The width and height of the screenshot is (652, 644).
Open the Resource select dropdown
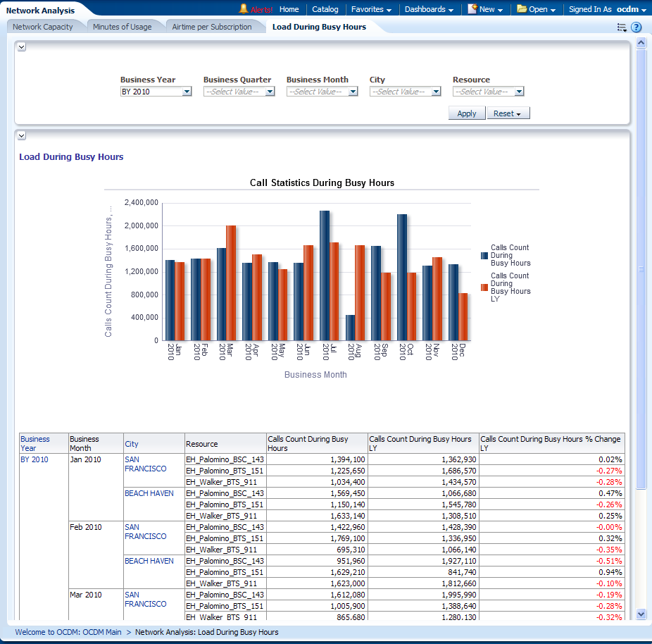519,92
